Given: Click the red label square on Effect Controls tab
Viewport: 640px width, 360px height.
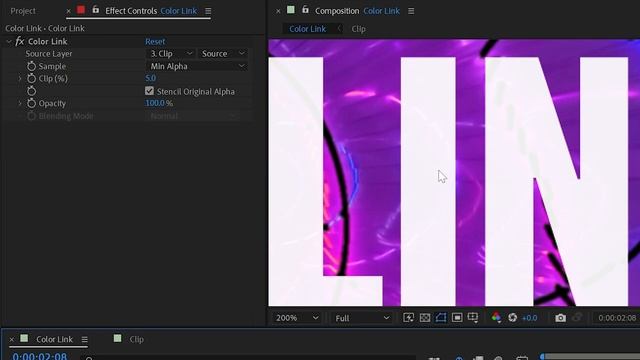Looking at the screenshot, I should 81,10.
